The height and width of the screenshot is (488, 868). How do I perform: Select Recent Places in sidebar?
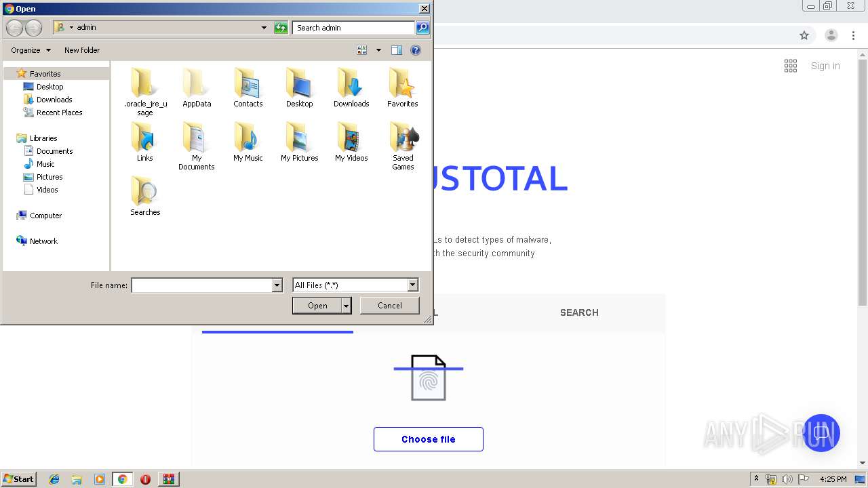click(60, 113)
